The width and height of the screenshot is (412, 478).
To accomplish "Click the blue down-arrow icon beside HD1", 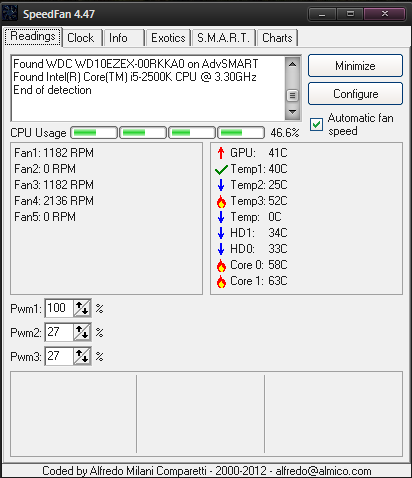I will [221, 233].
